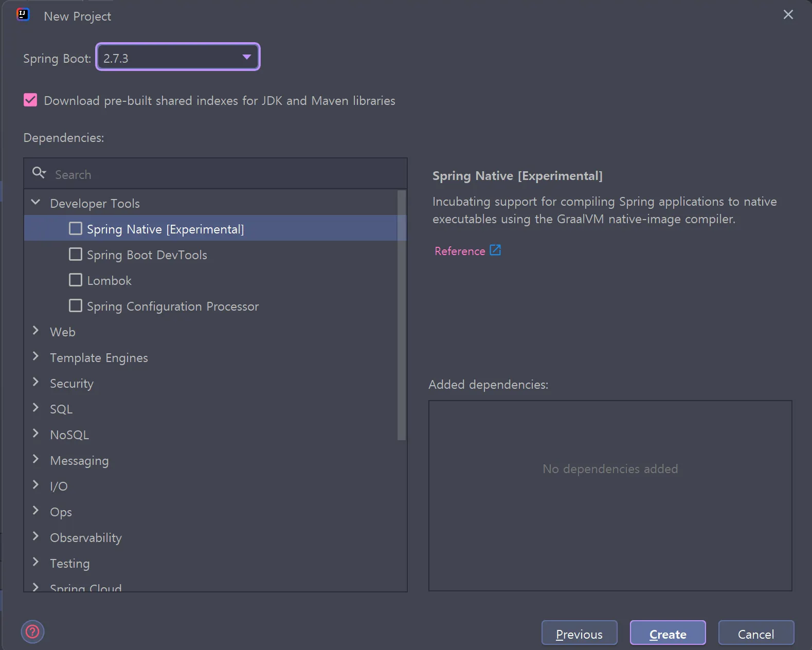Select the Spring Configuration Processor row text
The height and width of the screenshot is (650, 812).
tap(173, 306)
